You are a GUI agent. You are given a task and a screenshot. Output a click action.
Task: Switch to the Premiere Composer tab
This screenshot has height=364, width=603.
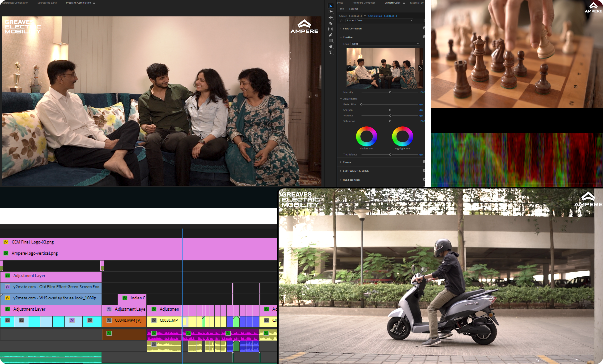(364, 3)
